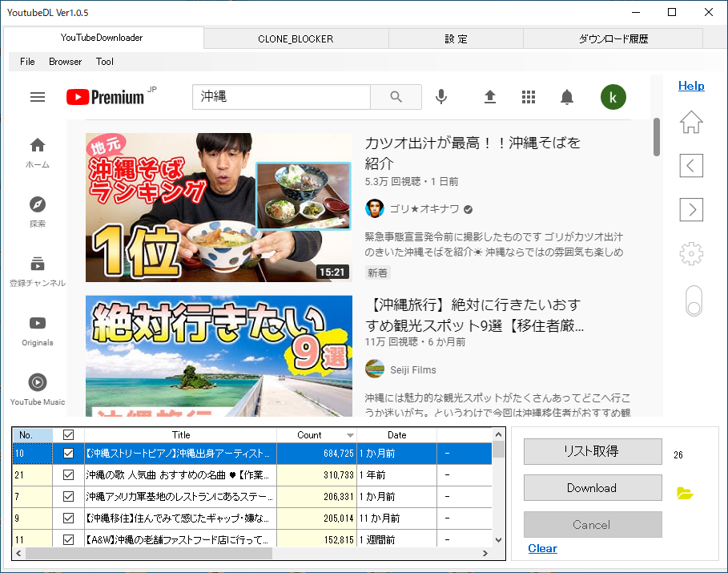Viewport: 728px width, 573px height.
Task: Click the YouTube search field containing 沖縄
Action: 281,97
